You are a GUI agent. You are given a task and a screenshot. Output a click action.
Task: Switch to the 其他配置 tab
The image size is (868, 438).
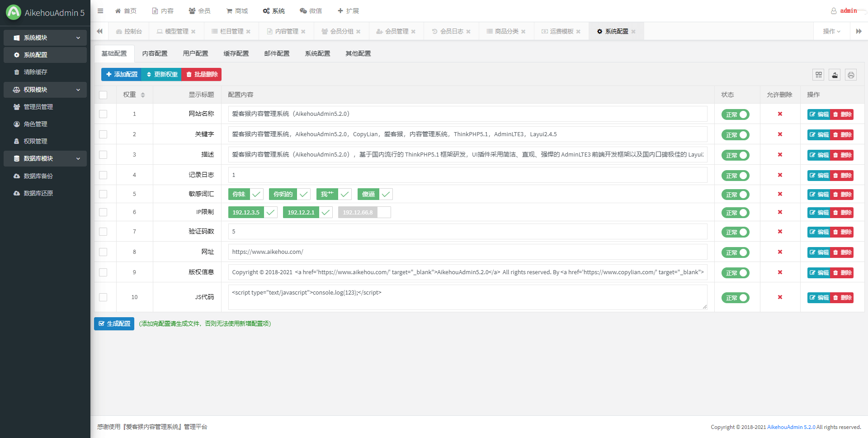tap(359, 53)
